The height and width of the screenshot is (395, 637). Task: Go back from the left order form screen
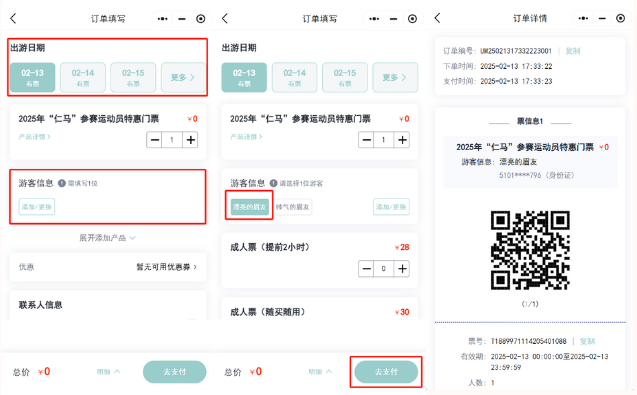(x=13, y=18)
